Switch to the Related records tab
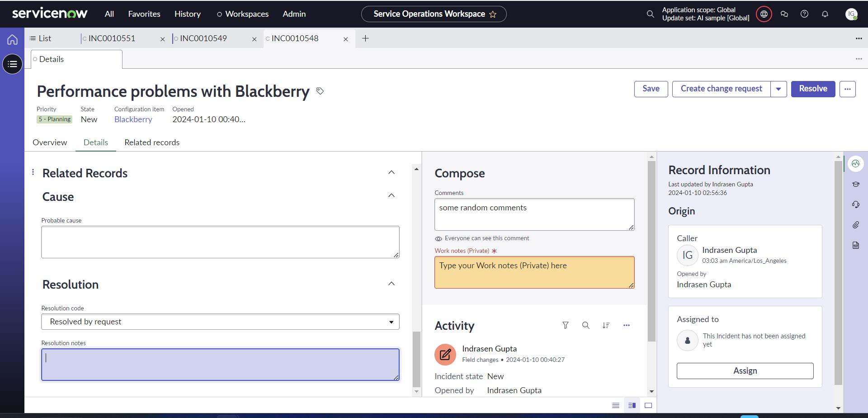Viewport: 868px width, 418px height. tap(152, 142)
